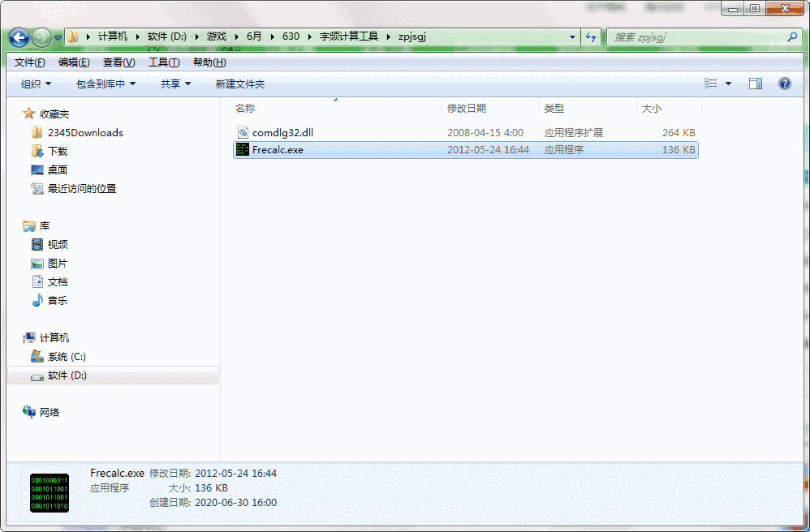This screenshot has height=532, width=810.
Task: Open comdlg32.dll by its file icon
Action: coord(243,132)
